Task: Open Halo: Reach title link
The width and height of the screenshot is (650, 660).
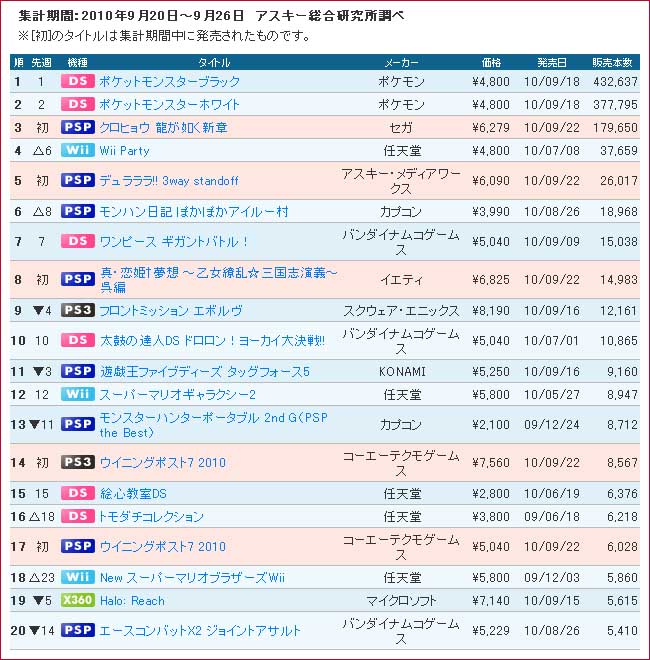Action: pos(132,601)
